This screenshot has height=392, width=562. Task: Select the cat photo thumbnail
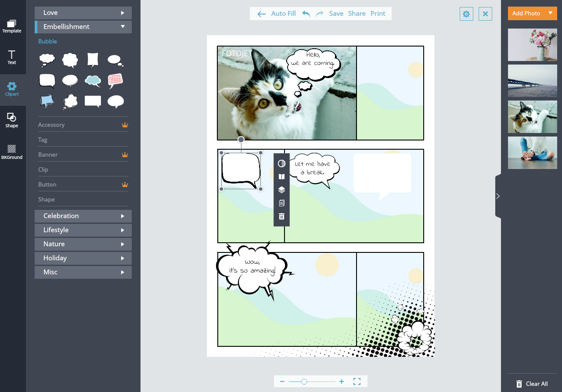coord(533,117)
